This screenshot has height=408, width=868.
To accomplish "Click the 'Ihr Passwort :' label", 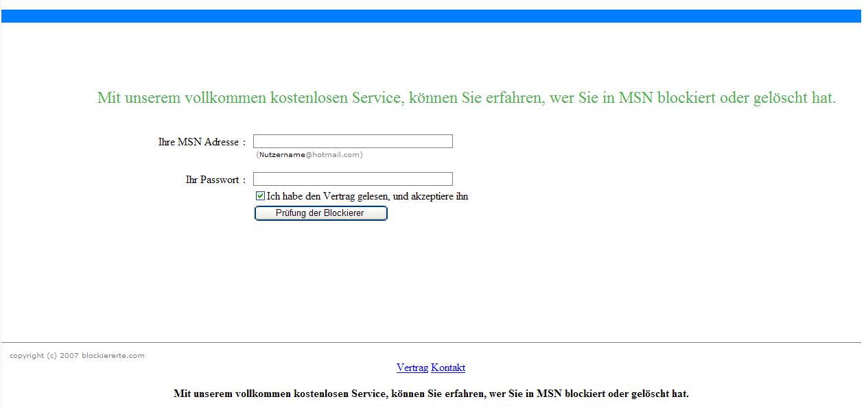I will coord(215,180).
